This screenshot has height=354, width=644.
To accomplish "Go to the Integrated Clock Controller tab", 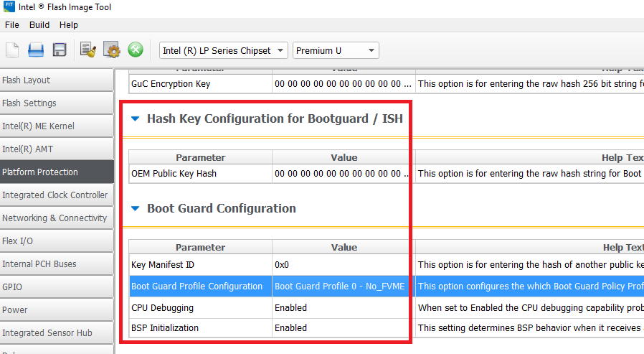I will [56, 195].
